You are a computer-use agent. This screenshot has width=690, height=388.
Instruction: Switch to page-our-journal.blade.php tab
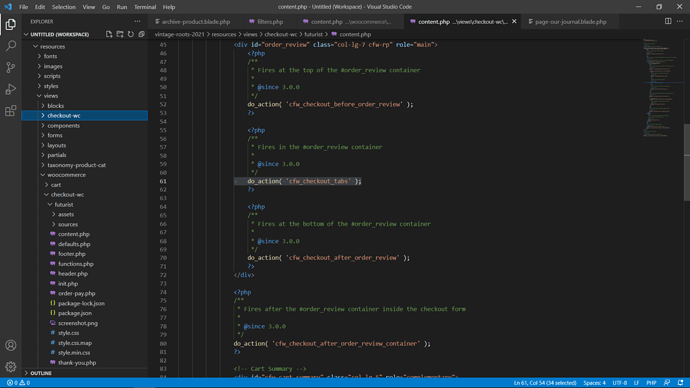pyautogui.click(x=570, y=22)
